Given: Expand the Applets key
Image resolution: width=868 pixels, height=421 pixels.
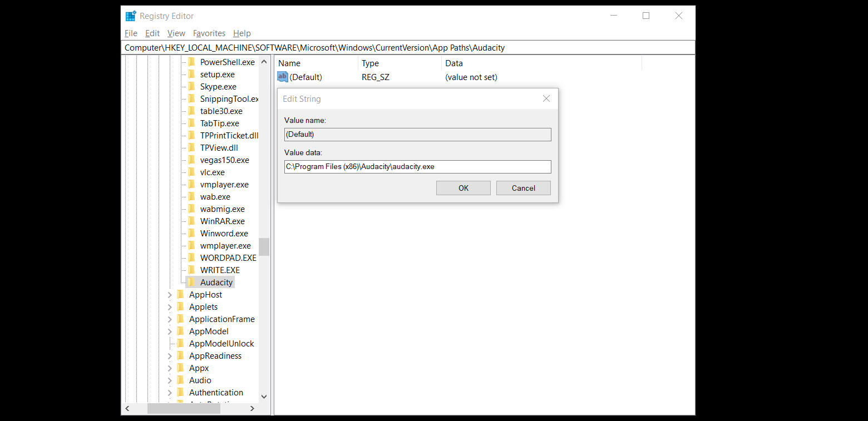Looking at the screenshot, I should pos(170,307).
